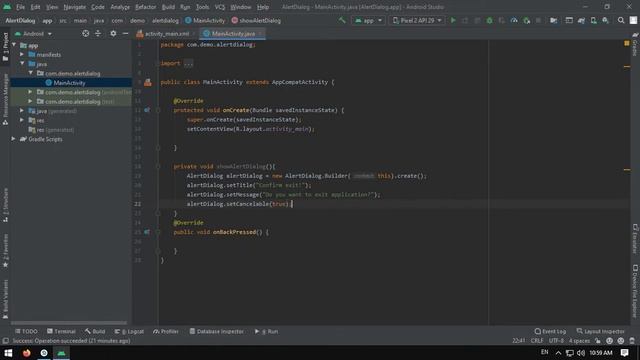
Task: Expand the folded import block
Action: [x=188, y=63]
